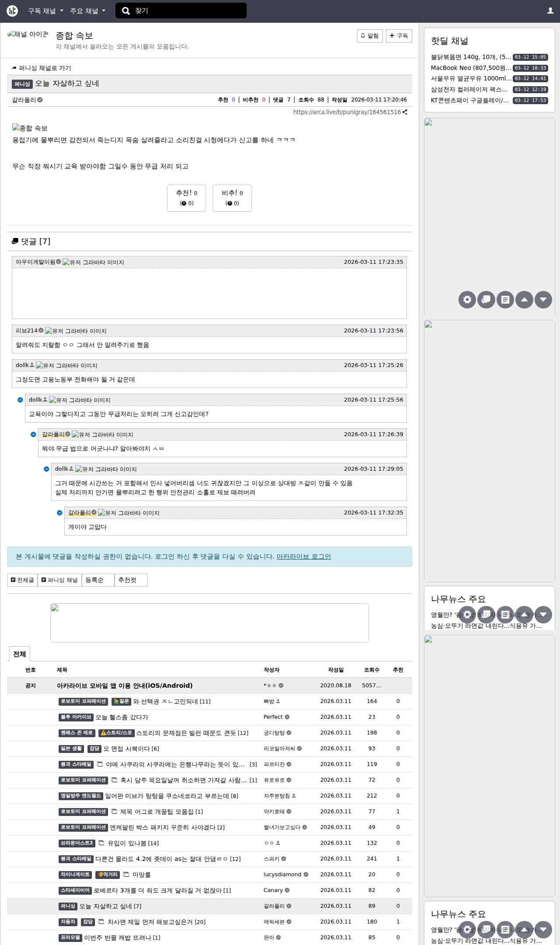
Task: Switch to the 전체글 list tab
Action: point(22,580)
